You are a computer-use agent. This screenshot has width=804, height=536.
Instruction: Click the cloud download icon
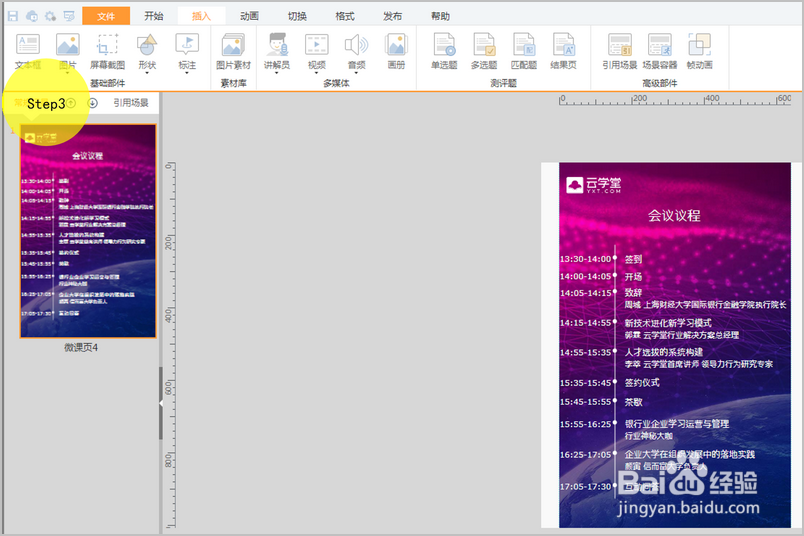pyautogui.click(x=32, y=16)
